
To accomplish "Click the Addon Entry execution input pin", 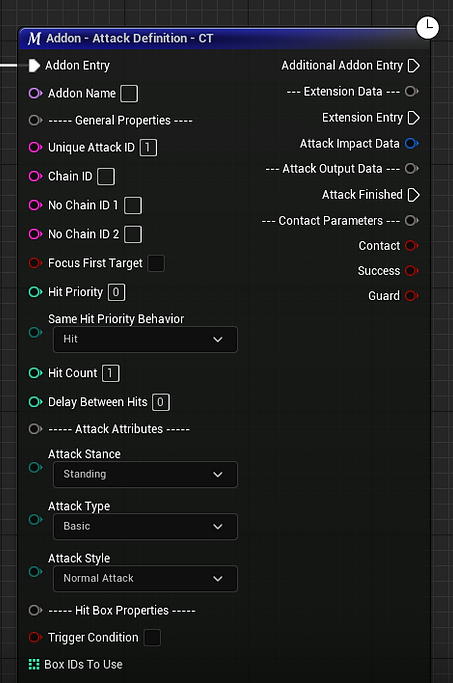I will [34, 66].
